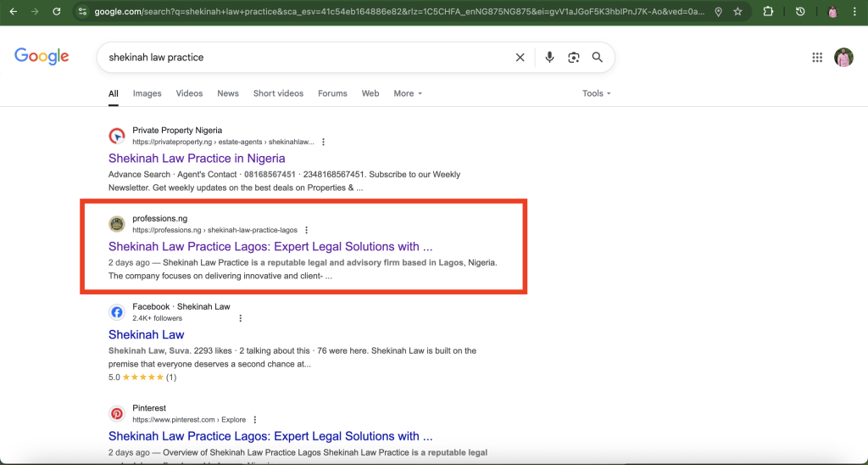Open Shekinah Law Practice in Nigeria link
This screenshot has width=868, height=465.
pos(197,158)
